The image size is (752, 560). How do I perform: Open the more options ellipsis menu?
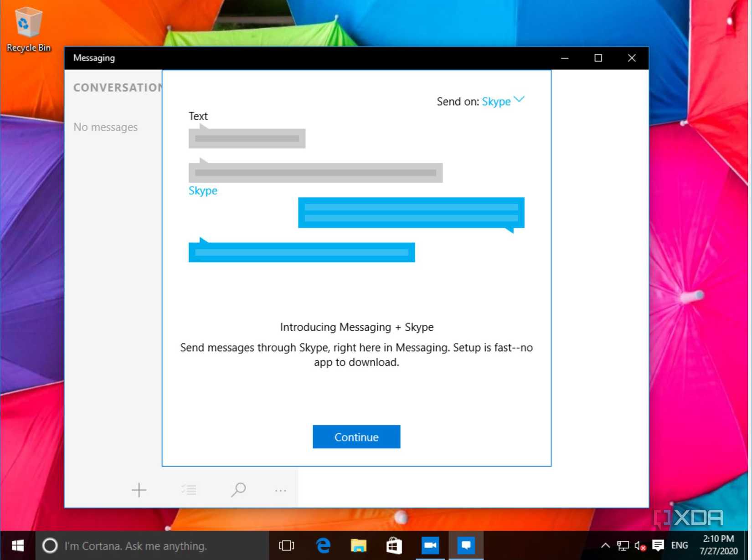pos(281,491)
